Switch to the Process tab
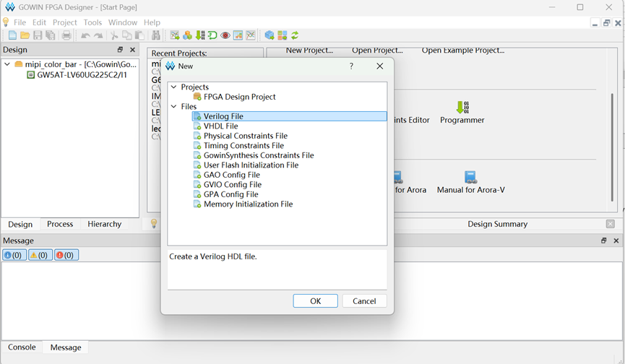The image size is (625, 364). (x=60, y=224)
